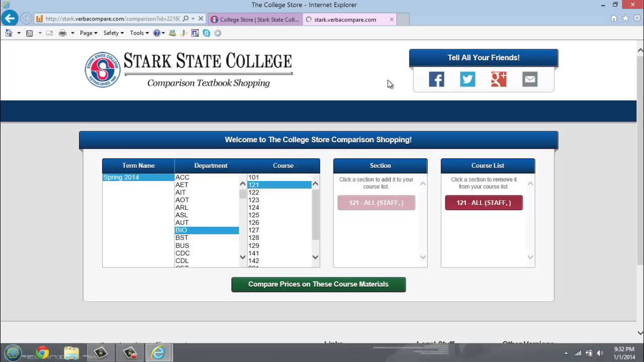644x362 pixels.
Task: Select course 101
Action: [x=279, y=177]
